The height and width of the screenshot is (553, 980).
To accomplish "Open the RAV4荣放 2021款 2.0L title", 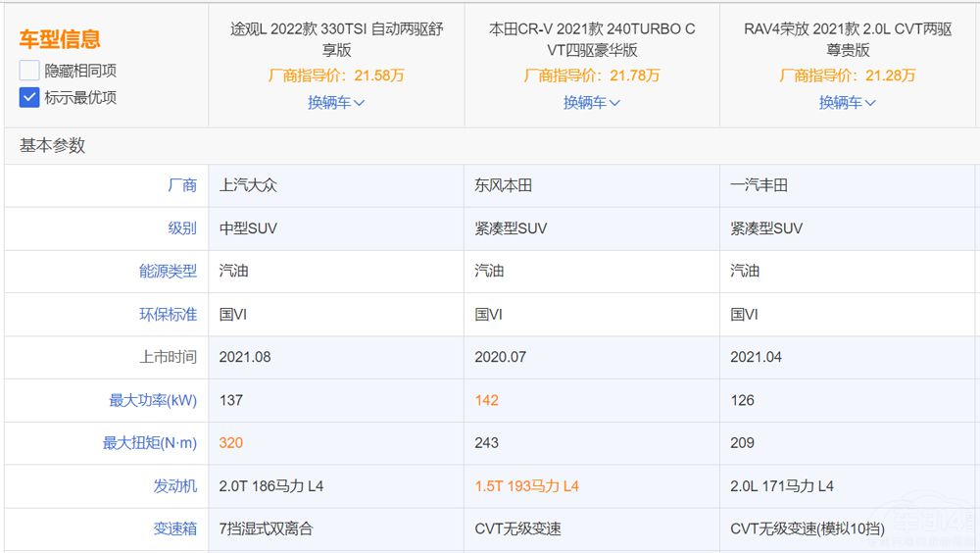I will tap(848, 39).
